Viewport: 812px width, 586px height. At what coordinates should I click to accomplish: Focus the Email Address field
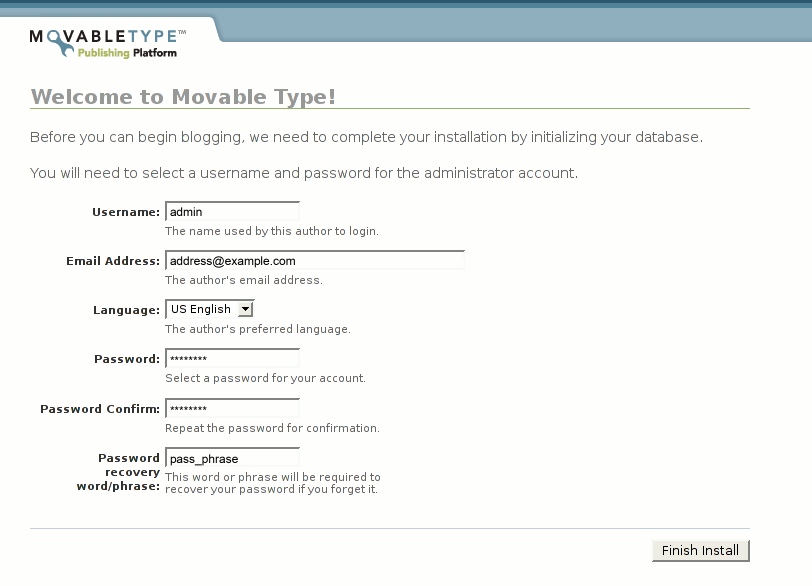point(315,260)
